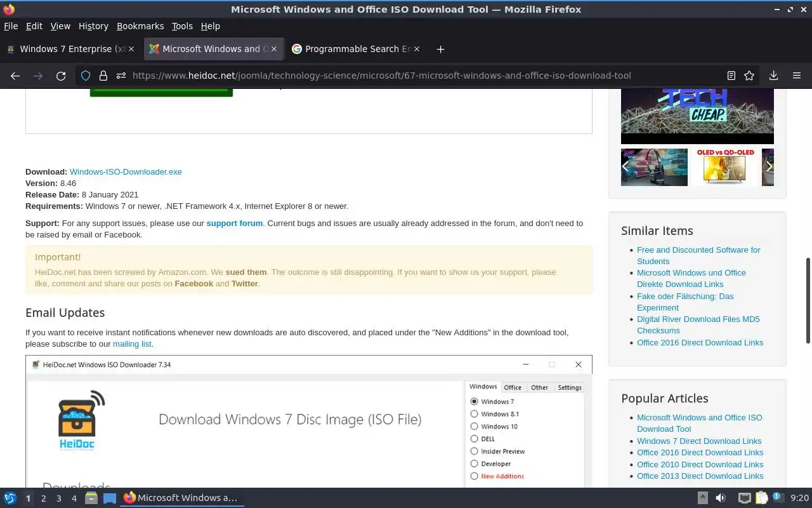Select the DELL radio button

coord(474,439)
